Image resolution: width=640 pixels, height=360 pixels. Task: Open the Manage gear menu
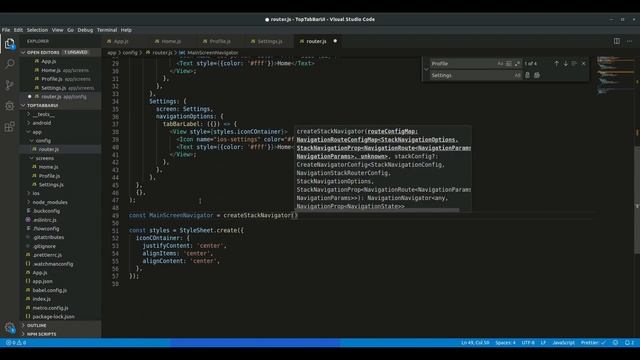click(9, 328)
